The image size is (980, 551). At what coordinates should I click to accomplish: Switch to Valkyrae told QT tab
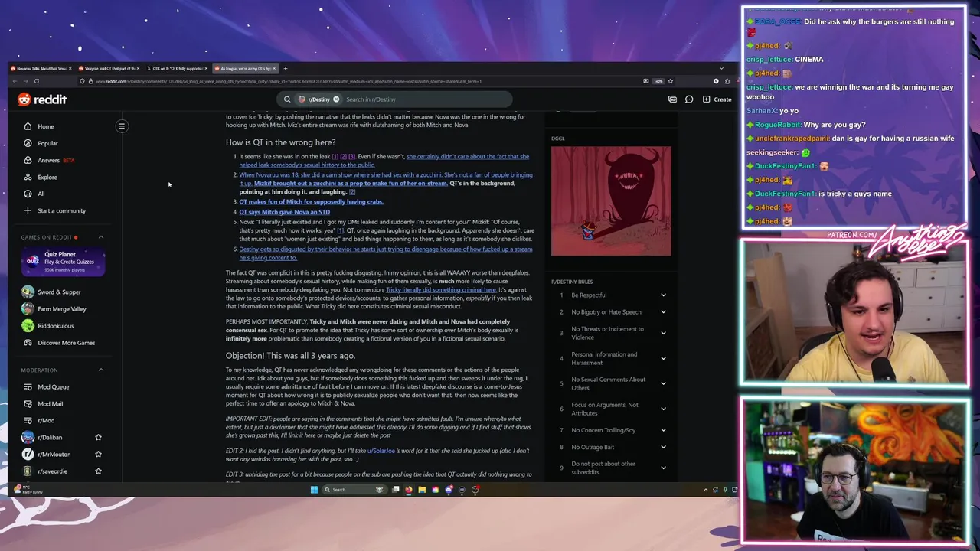point(108,68)
